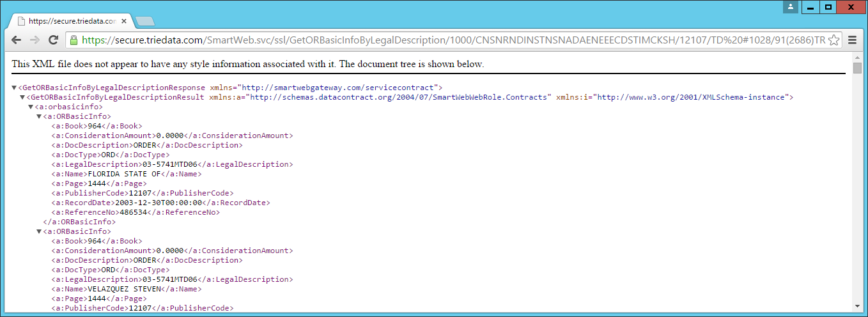
Task: Collapse the a:orbasicinfo node
Action: point(31,107)
